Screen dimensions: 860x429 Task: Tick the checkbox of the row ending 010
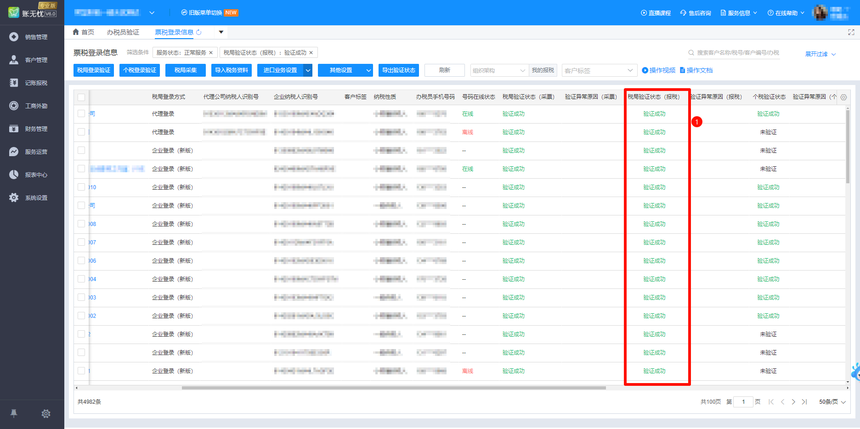pyautogui.click(x=81, y=187)
